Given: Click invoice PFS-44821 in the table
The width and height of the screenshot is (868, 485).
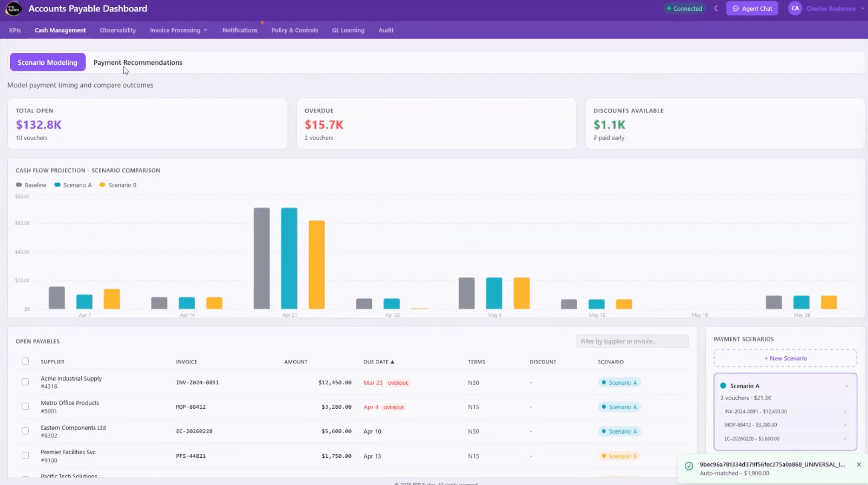Looking at the screenshot, I should 191,456.
